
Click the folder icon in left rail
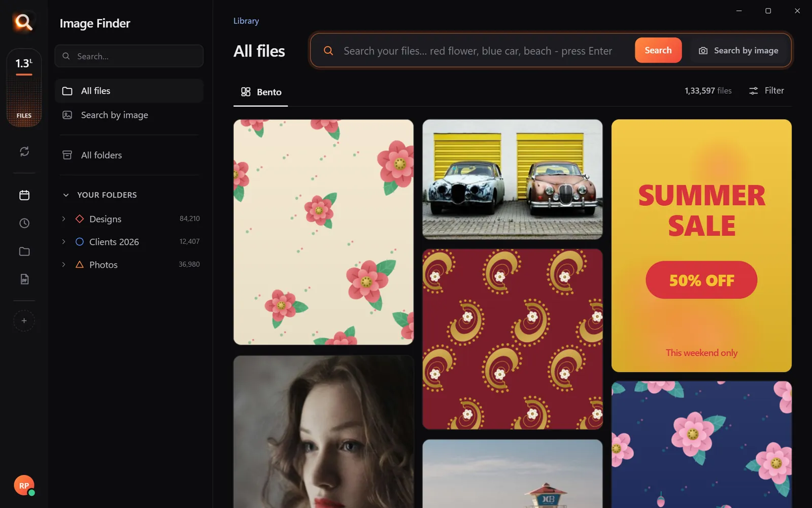pos(24,251)
